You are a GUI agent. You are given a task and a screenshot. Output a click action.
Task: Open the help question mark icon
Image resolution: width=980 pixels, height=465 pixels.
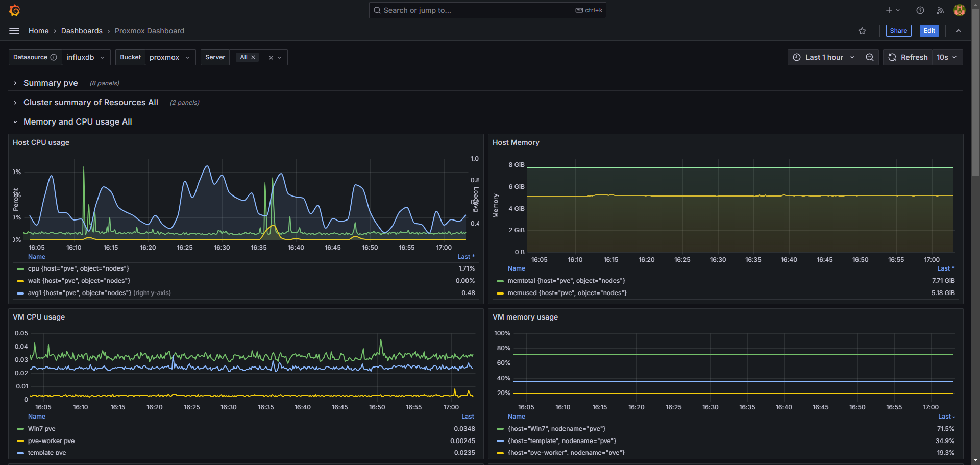click(920, 10)
